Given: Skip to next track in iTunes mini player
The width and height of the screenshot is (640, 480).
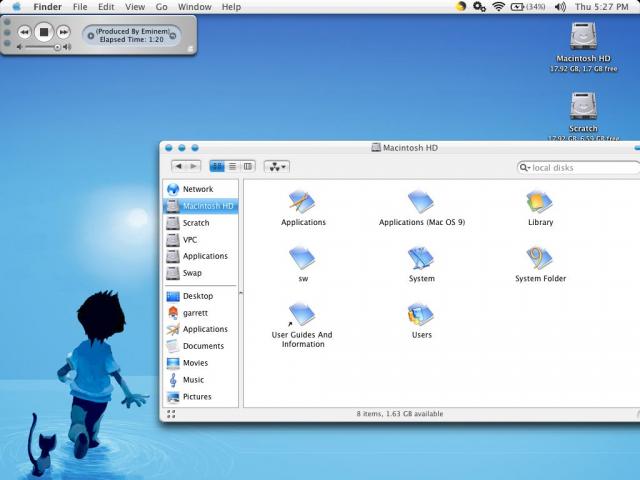Looking at the screenshot, I should (63, 32).
